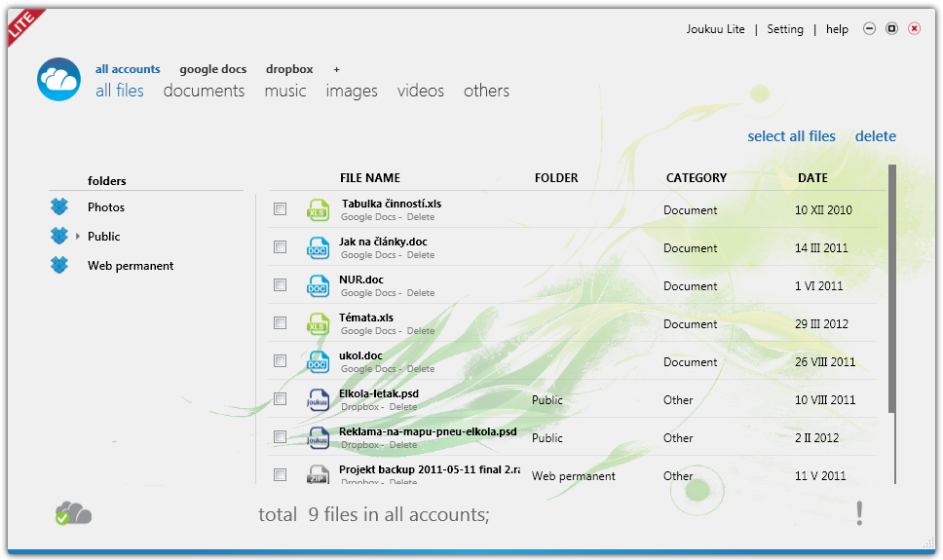Click Delete link under ukol.doc
The height and width of the screenshot is (560, 943).
click(421, 369)
